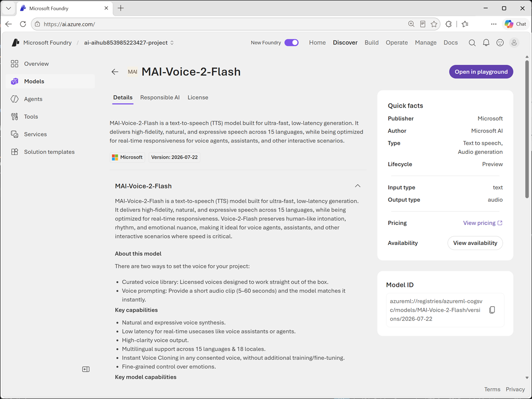Screen dimensions: 532x399
Task: Click the Key capabilities heading
Action: point(136,310)
